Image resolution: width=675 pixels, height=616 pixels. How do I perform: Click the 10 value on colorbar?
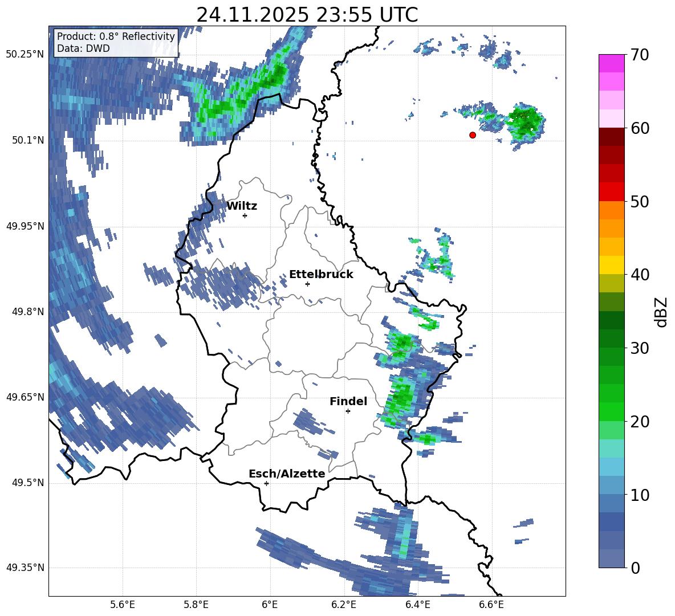coord(640,495)
